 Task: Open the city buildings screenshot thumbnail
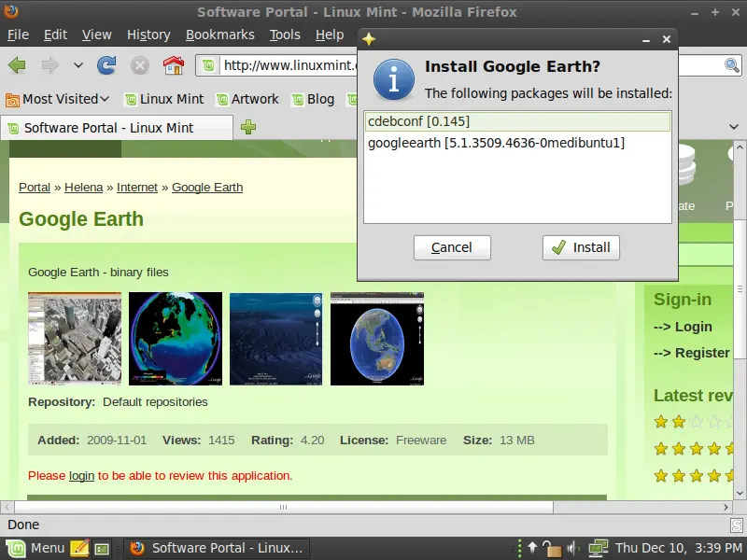click(x=75, y=339)
